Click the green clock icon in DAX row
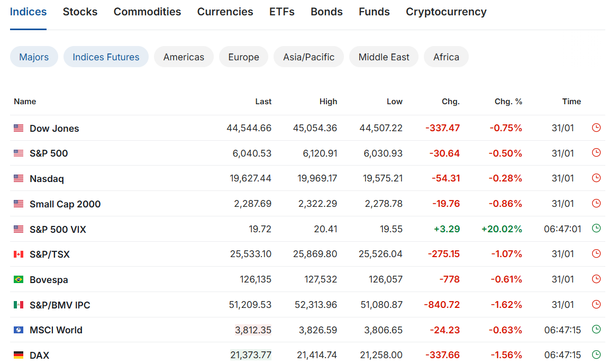This screenshot has width=609, height=364. pos(596,354)
